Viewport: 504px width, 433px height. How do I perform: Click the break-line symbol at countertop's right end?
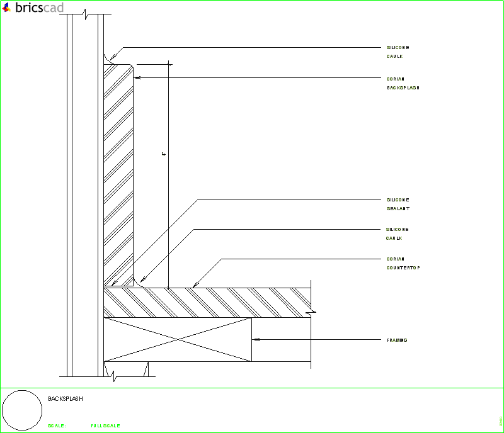coord(312,309)
